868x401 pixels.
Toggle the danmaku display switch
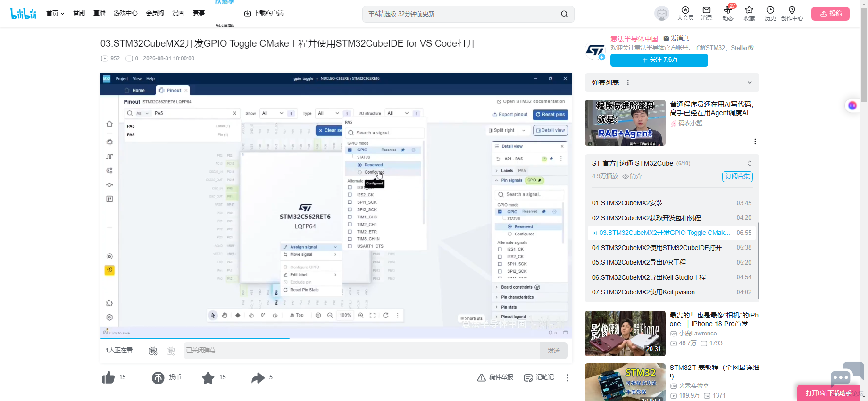point(153,351)
